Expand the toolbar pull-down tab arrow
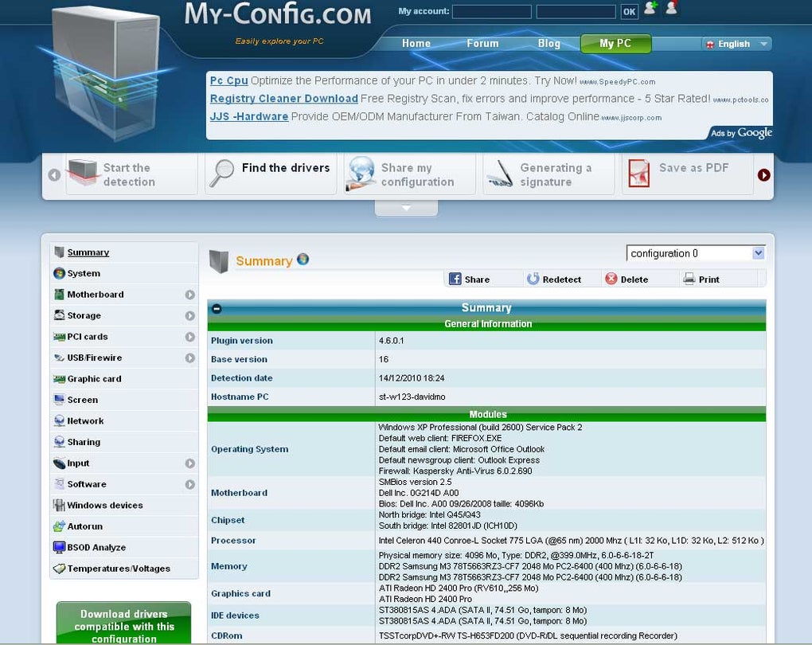Viewport: 812px width, 645px height. 406,208
